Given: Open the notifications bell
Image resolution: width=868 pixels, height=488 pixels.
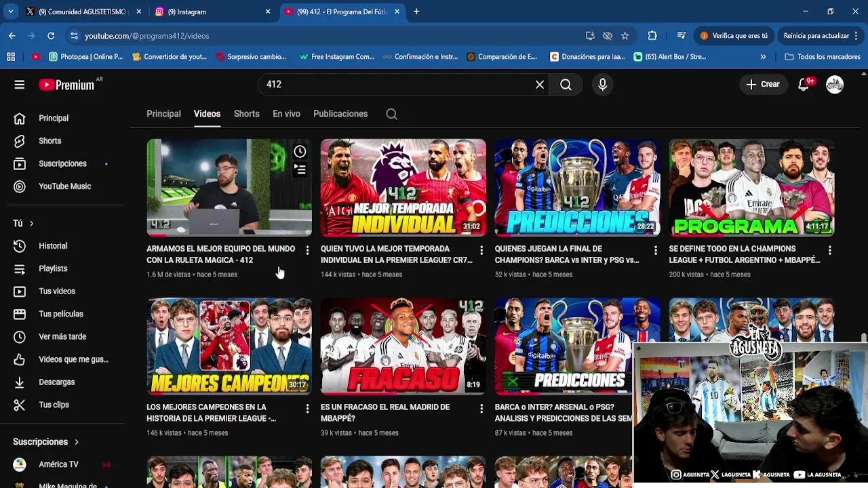Looking at the screenshot, I should pyautogui.click(x=804, y=84).
